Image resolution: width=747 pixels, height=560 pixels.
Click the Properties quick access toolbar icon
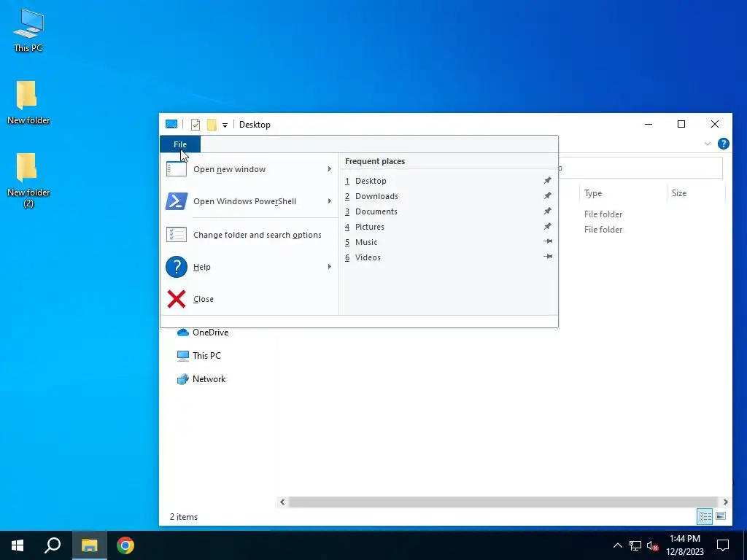[x=196, y=125]
